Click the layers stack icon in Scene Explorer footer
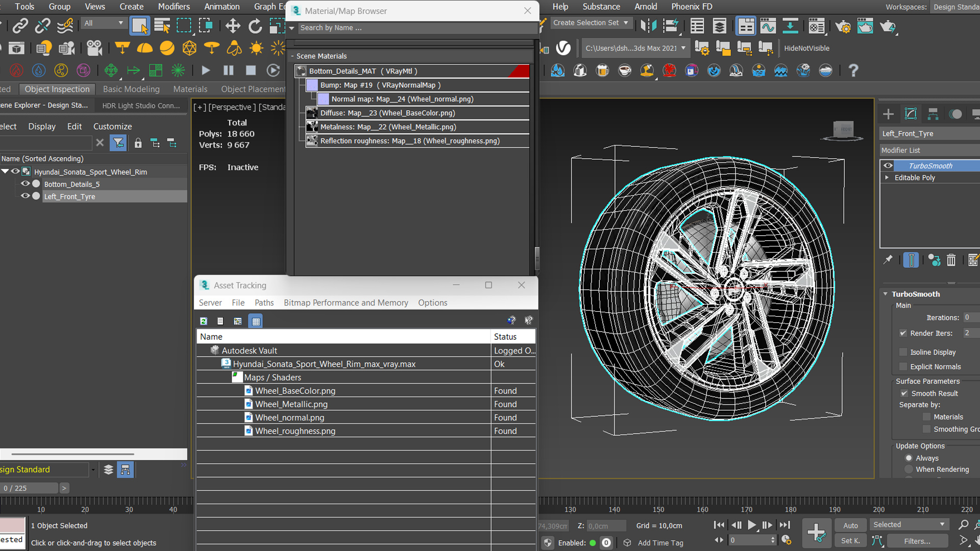Viewport: 980px width, 551px height. [x=108, y=469]
